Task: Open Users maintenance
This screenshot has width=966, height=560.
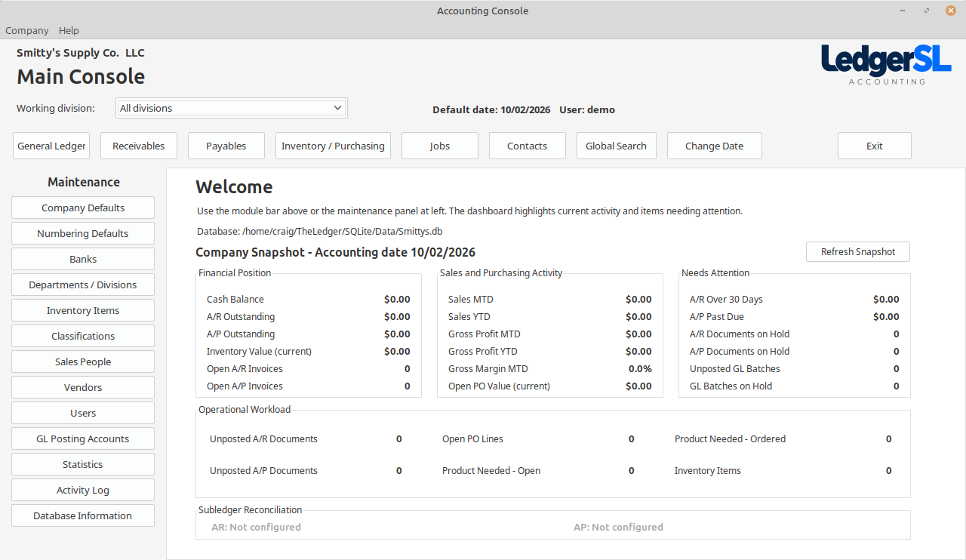Action: point(83,414)
